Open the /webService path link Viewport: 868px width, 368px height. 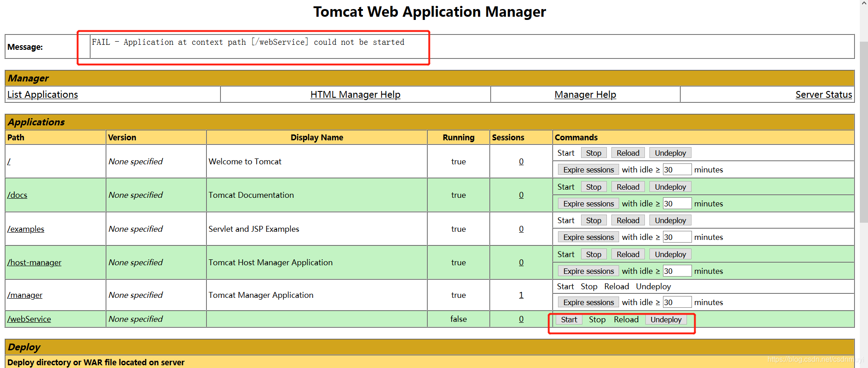click(x=29, y=319)
